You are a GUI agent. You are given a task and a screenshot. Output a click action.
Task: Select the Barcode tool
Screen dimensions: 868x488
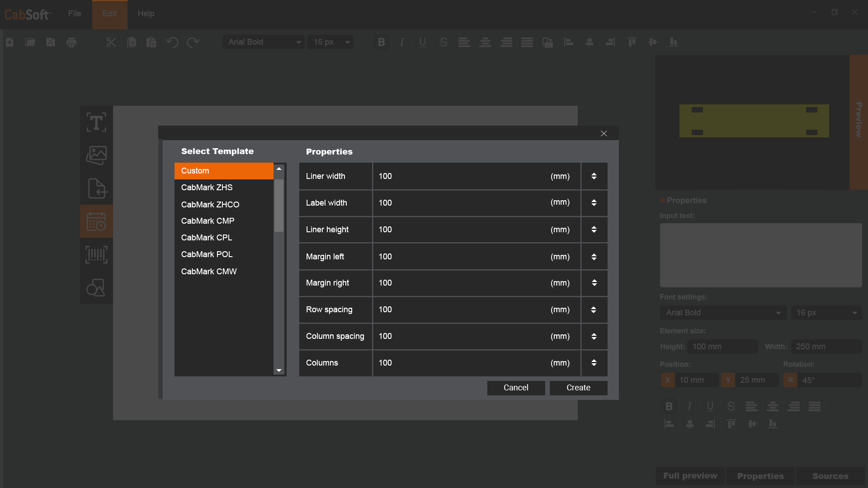[x=96, y=254]
